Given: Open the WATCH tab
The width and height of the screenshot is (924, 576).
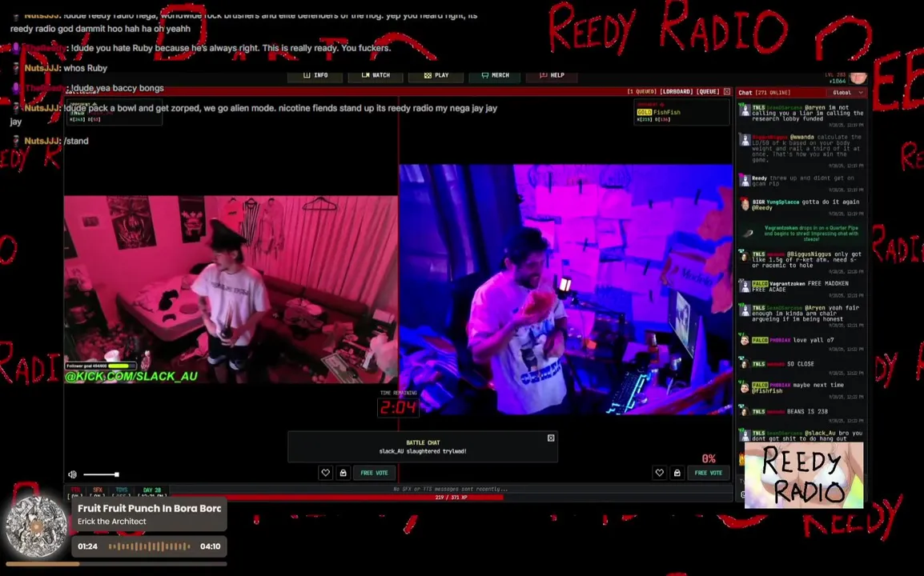Looking at the screenshot, I should pos(376,75).
